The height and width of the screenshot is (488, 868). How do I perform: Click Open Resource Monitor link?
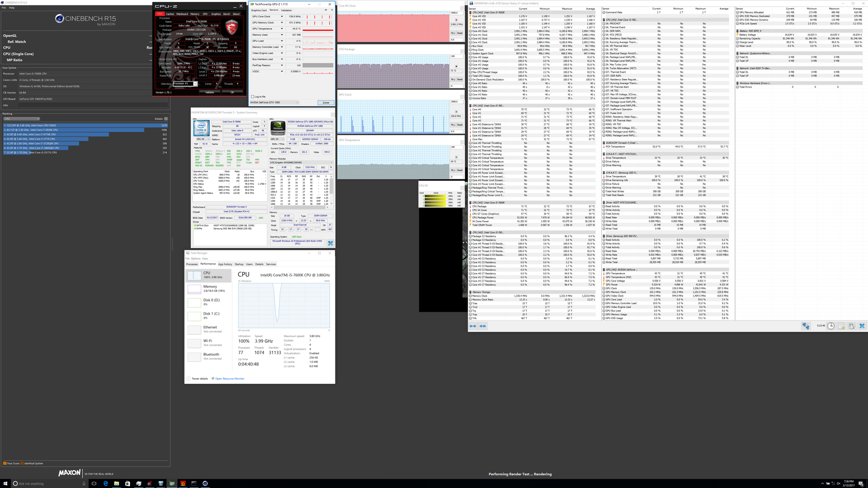coord(230,379)
